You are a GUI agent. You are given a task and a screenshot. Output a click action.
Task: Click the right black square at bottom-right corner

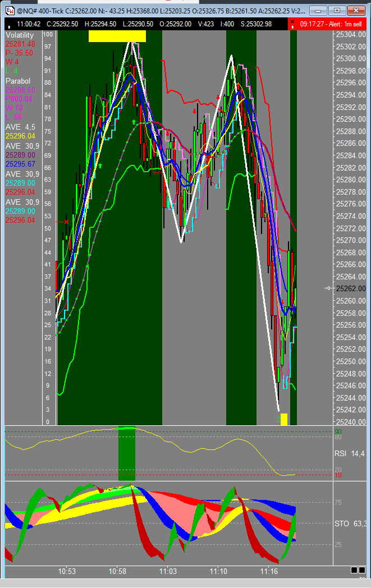coord(363,570)
